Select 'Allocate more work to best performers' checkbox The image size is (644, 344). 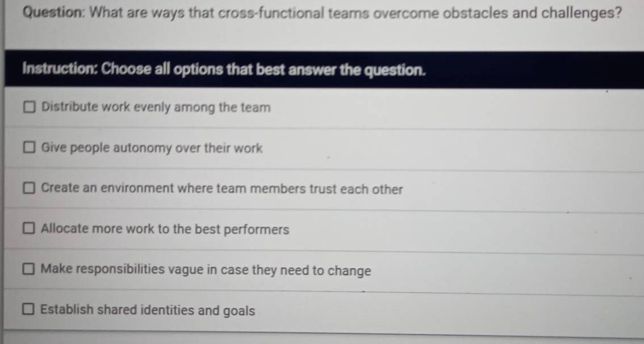[x=29, y=230]
